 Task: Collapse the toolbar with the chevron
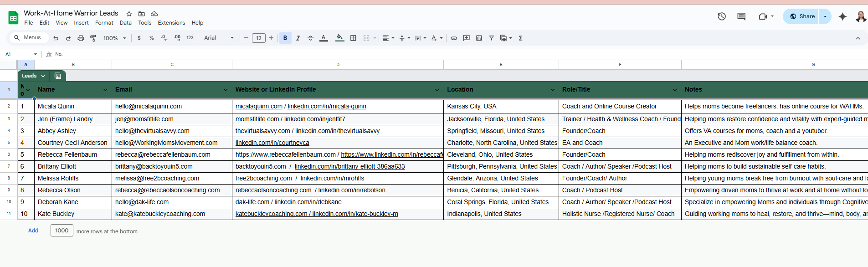point(858,38)
